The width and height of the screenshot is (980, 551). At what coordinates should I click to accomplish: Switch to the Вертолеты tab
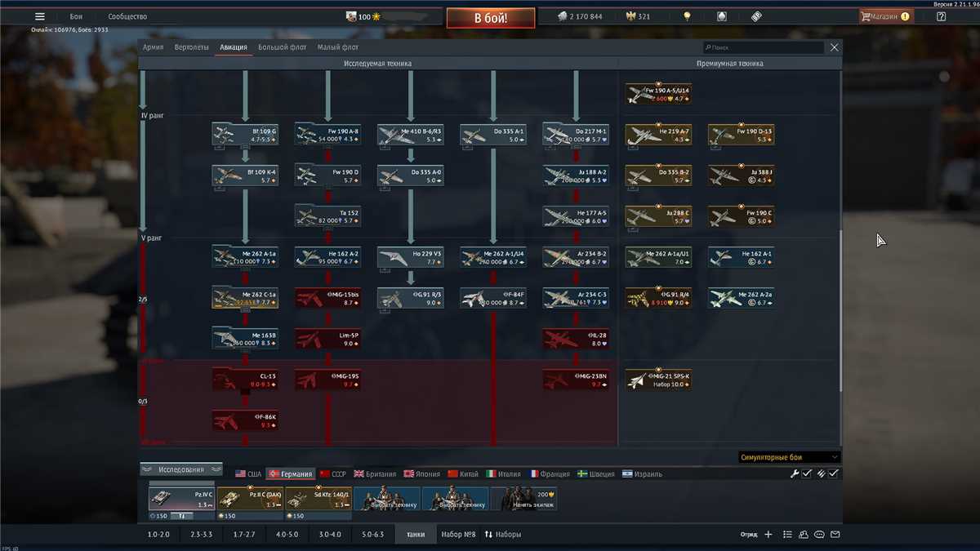point(192,47)
